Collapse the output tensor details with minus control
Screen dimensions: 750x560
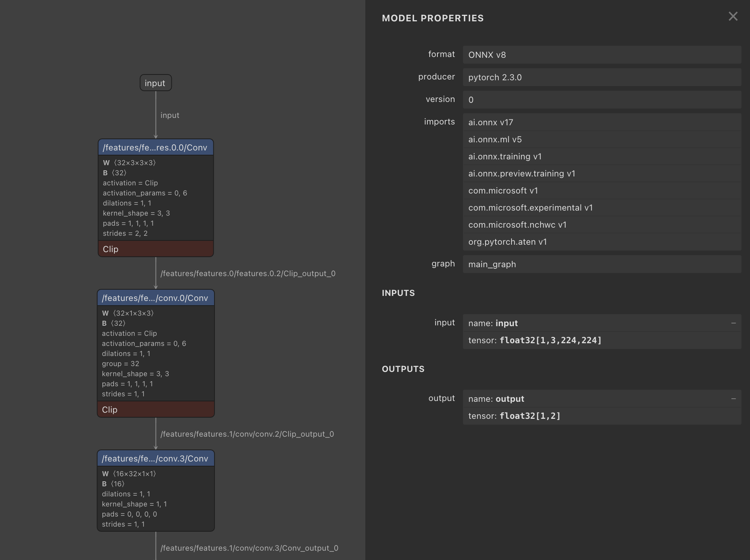point(733,398)
